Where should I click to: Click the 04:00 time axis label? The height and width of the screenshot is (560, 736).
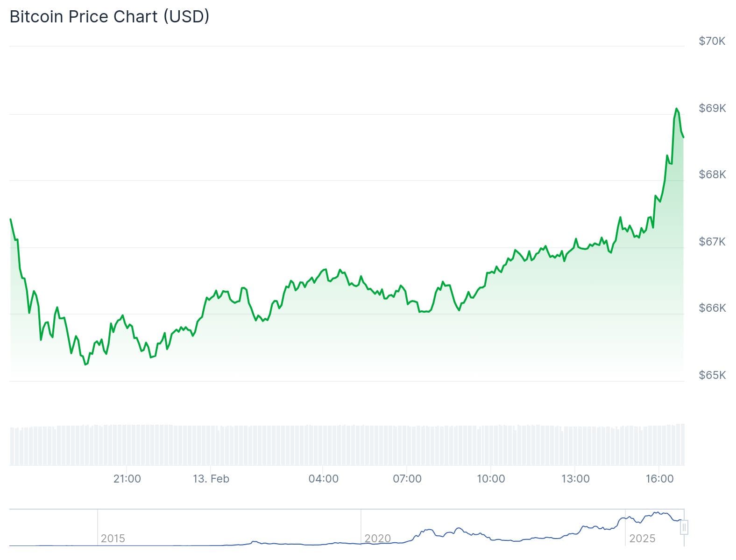(323, 479)
